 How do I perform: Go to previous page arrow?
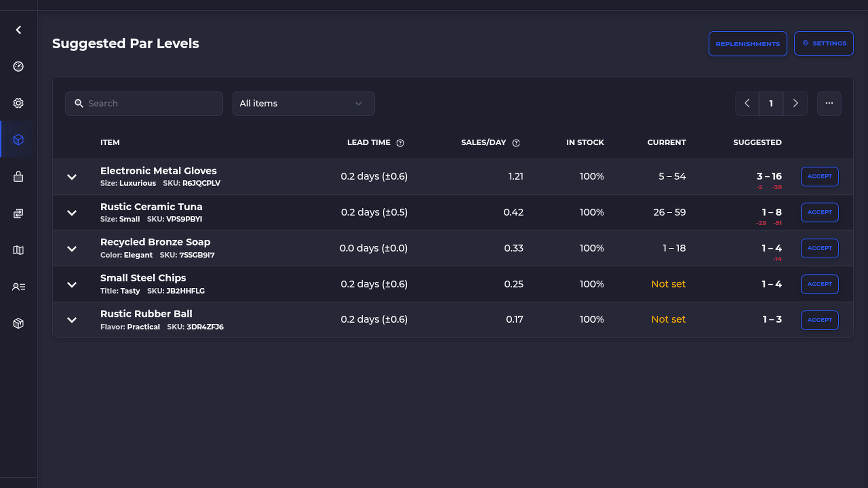click(747, 103)
